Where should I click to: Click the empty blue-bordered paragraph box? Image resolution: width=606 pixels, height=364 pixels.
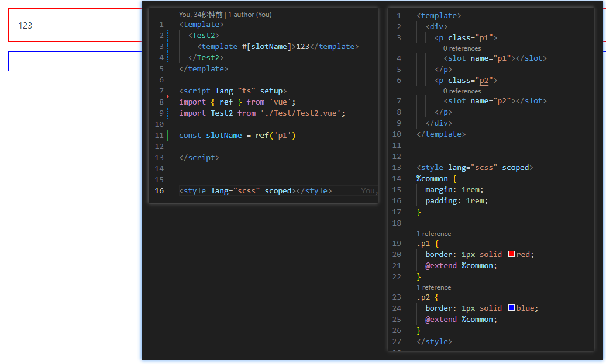point(75,61)
